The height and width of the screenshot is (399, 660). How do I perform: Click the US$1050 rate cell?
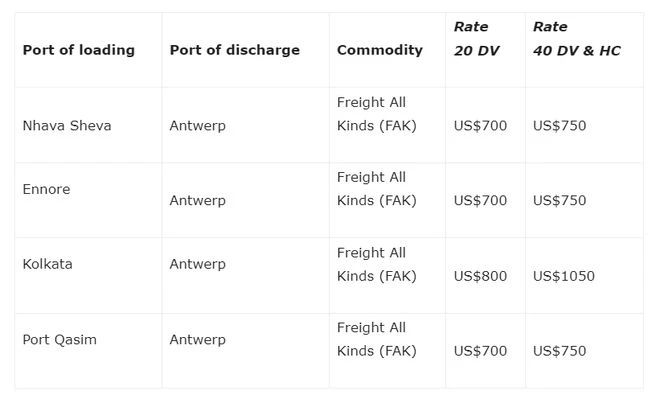tap(564, 276)
